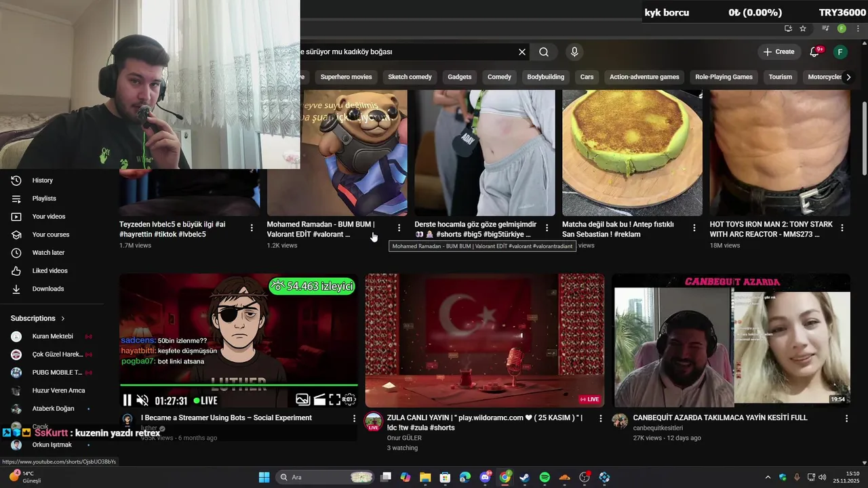Open the YouTube notifications bell
The image size is (868, 488).
point(815,52)
